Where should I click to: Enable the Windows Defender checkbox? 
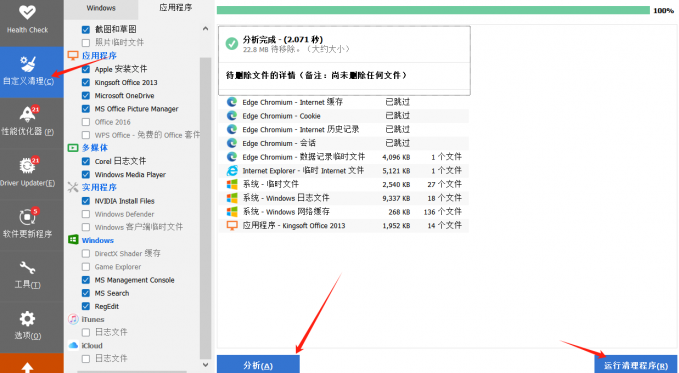[x=86, y=214]
